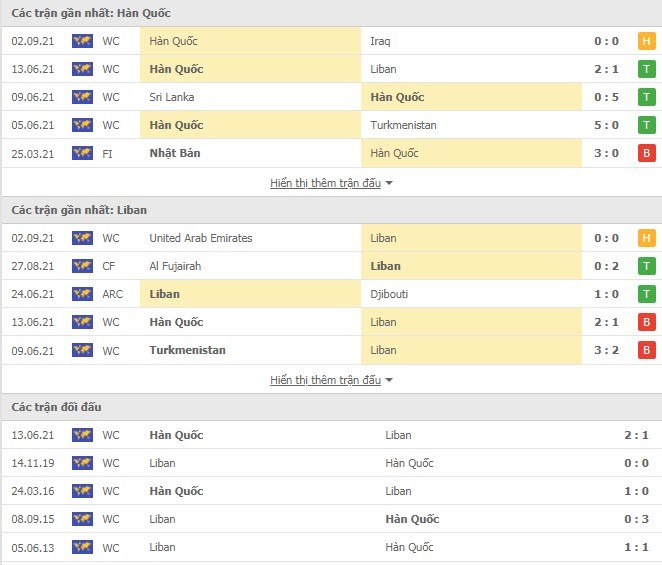Screen dimensions: 662x565
Task: Click the red loss badge for Nhật Bản match
Action: 646,153
